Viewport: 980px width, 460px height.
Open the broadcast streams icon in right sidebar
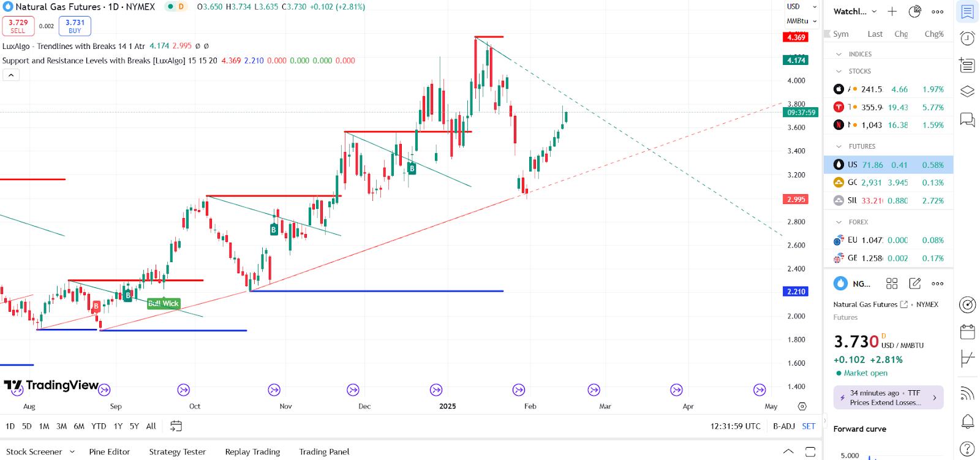coord(968,393)
